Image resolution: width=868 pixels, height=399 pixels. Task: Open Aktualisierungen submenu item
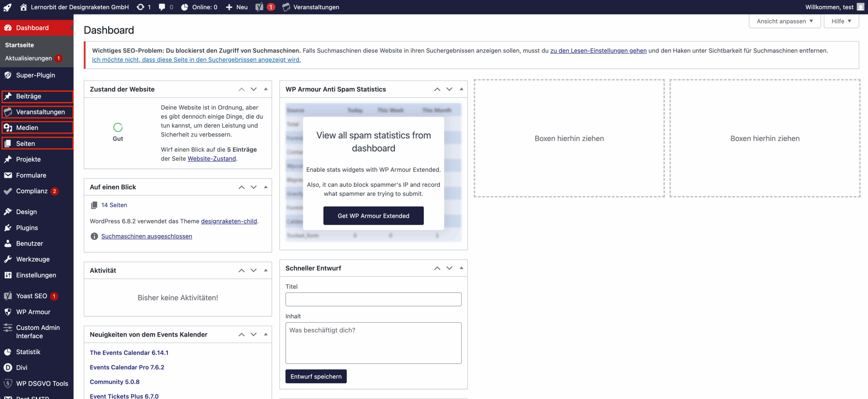[x=28, y=58]
